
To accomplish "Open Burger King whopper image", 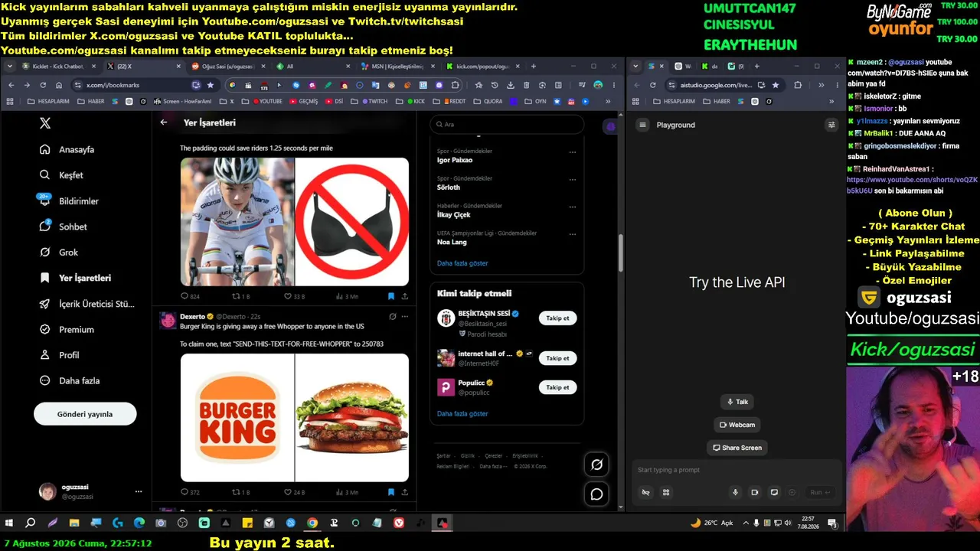I will pyautogui.click(x=295, y=418).
